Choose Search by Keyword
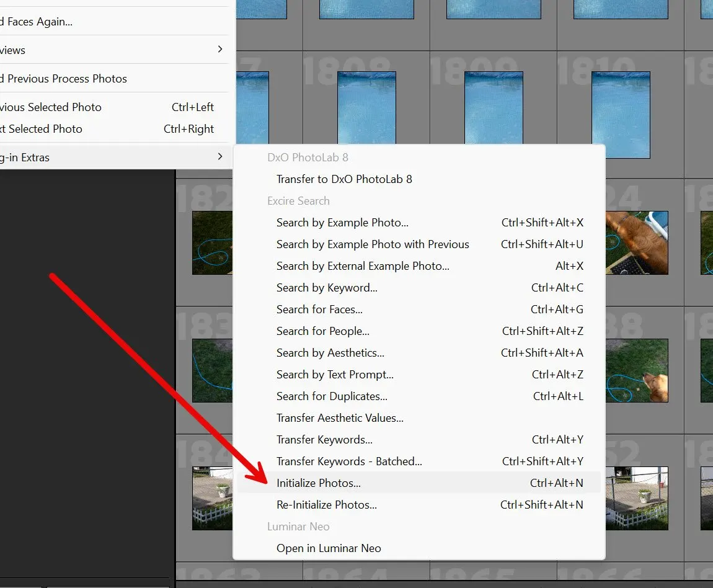The height and width of the screenshot is (588, 713). point(327,287)
